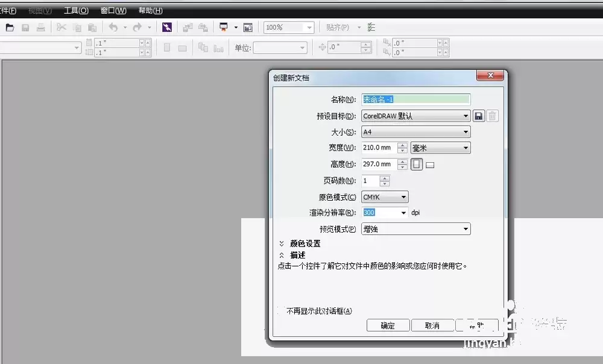Click the Open file folder icon
The height and width of the screenshot is (364, 603).
10,27
